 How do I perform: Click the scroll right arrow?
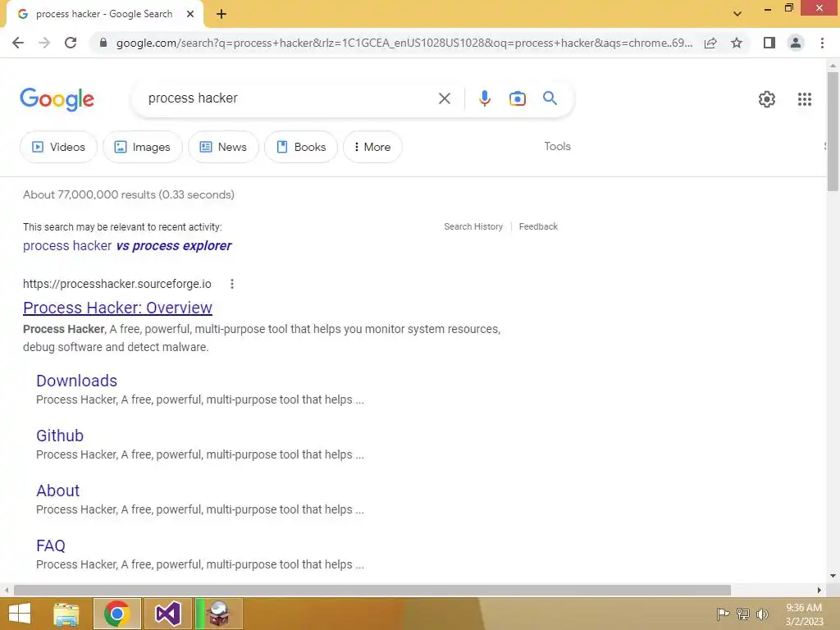[819, 590]
